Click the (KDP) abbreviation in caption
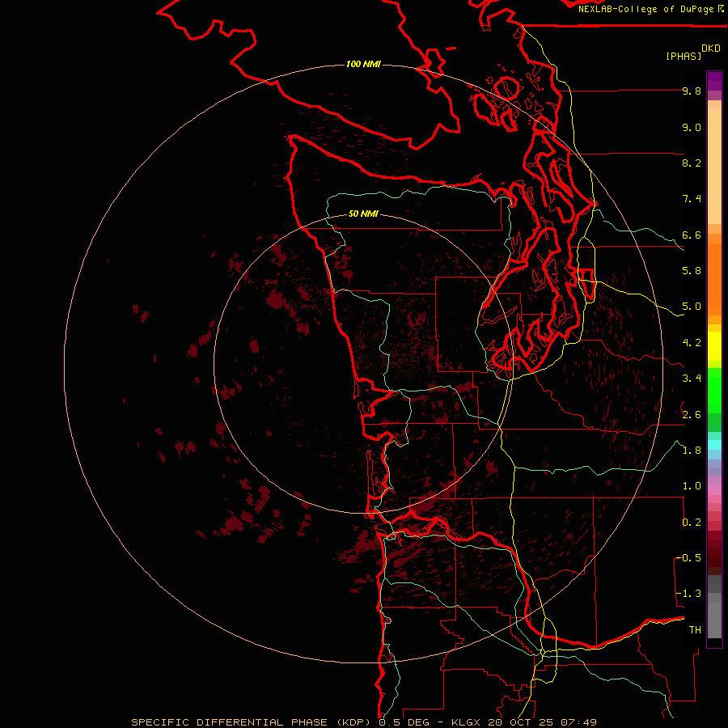Viewport: 728px width, 728px height. (353, 722)
